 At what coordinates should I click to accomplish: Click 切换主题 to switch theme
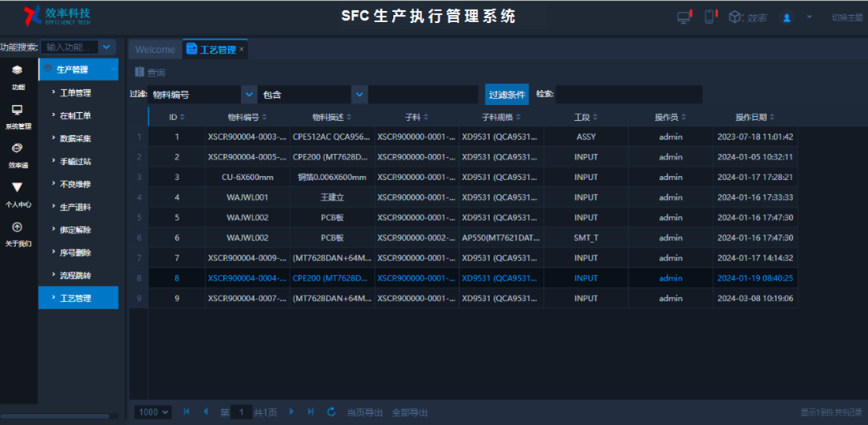click(847, 17)
